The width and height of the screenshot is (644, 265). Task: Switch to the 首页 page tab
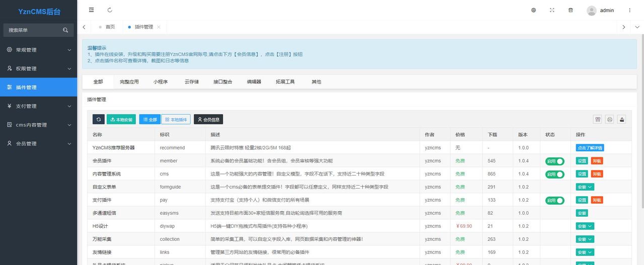click(107, 27)
